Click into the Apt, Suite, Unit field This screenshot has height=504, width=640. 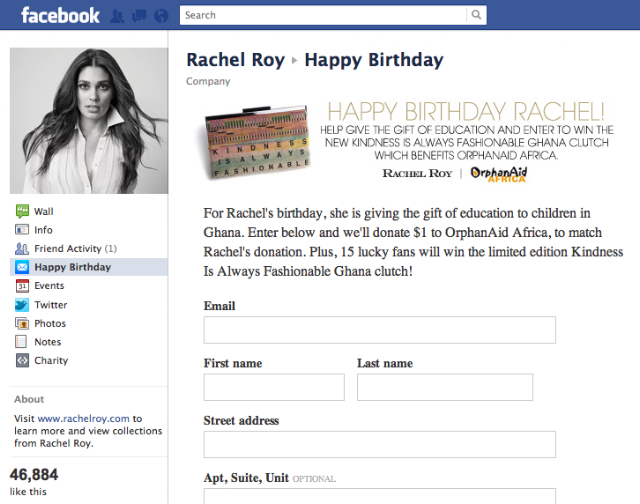(x=380, y=496)
